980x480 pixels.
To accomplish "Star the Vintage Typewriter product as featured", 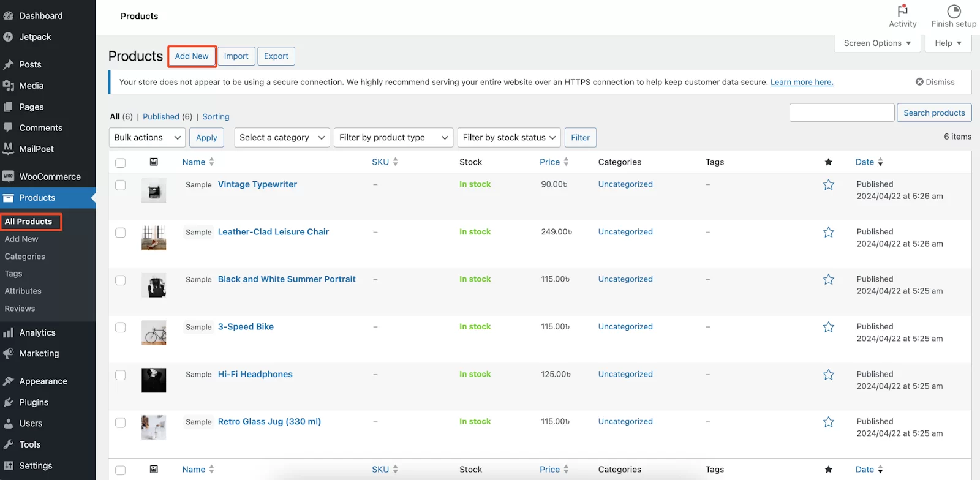I will 829,184.
